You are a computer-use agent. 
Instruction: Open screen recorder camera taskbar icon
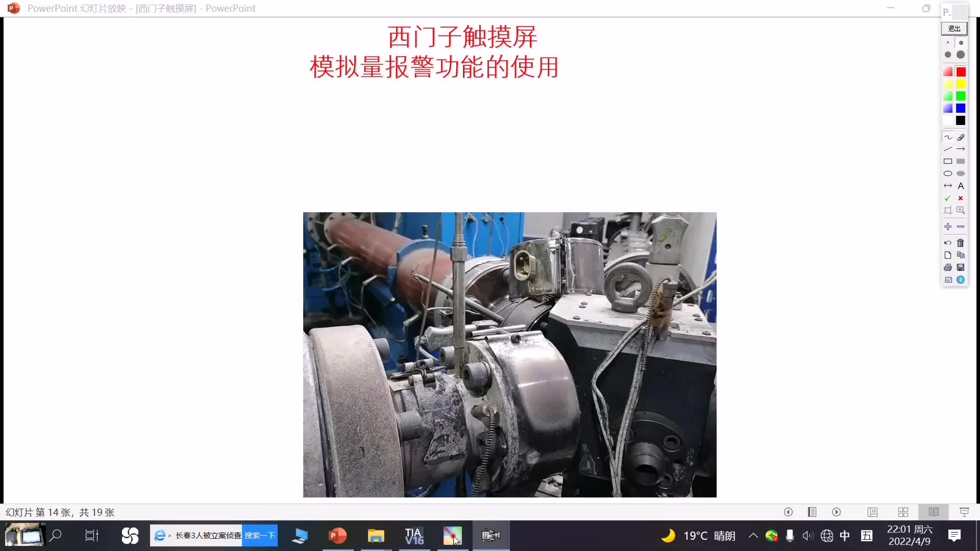[x=491, y=536]
